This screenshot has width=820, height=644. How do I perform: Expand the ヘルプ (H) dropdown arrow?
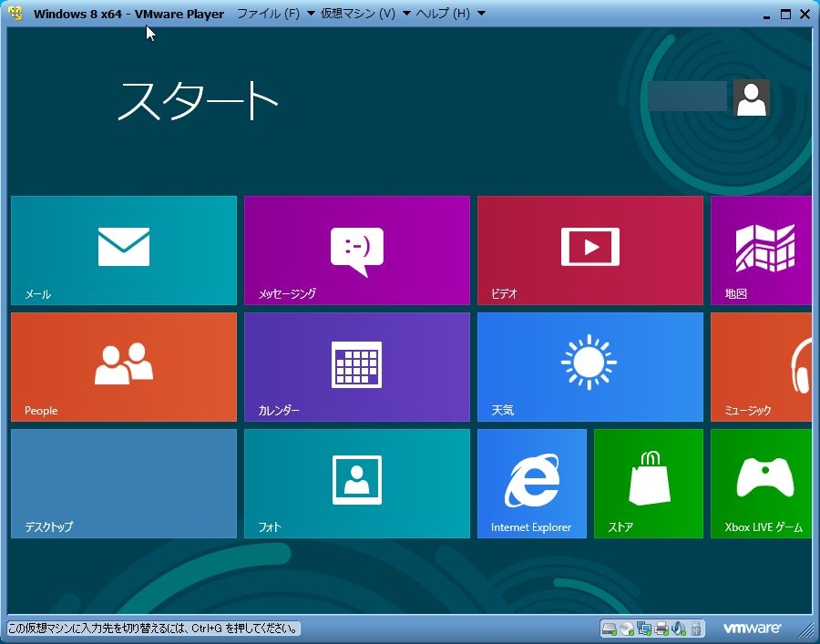pos(481,14)
